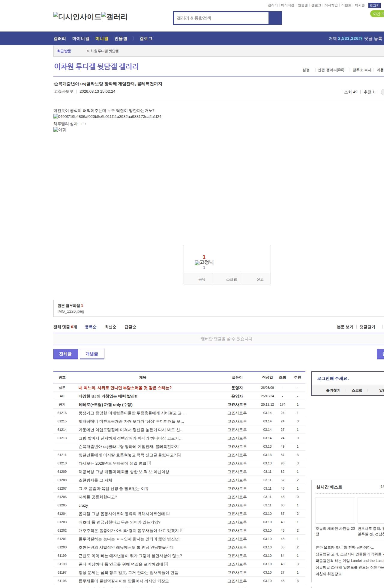Viewport: 384px width, 588px height.
Task: Sort comments by 최신순
Action: 110,327
